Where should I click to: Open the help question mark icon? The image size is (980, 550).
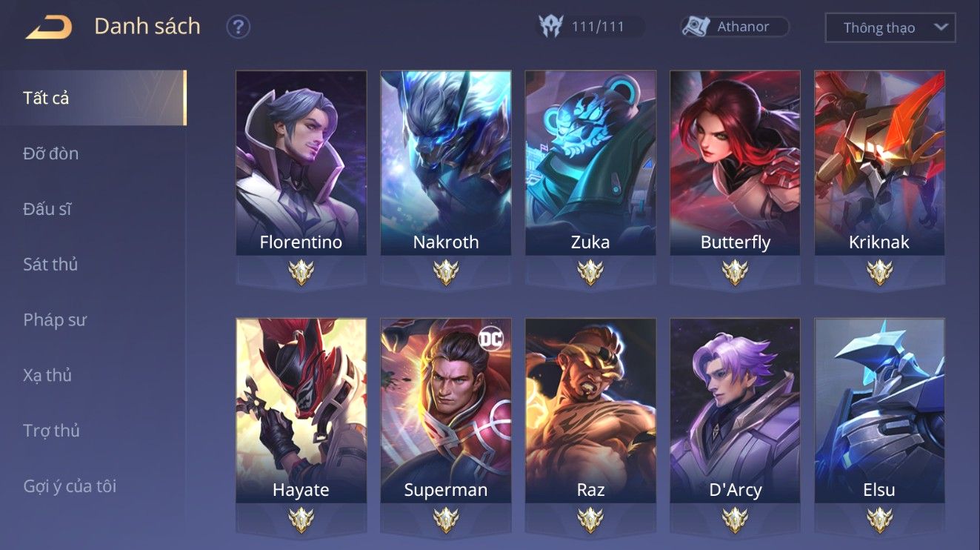(239, 27)
